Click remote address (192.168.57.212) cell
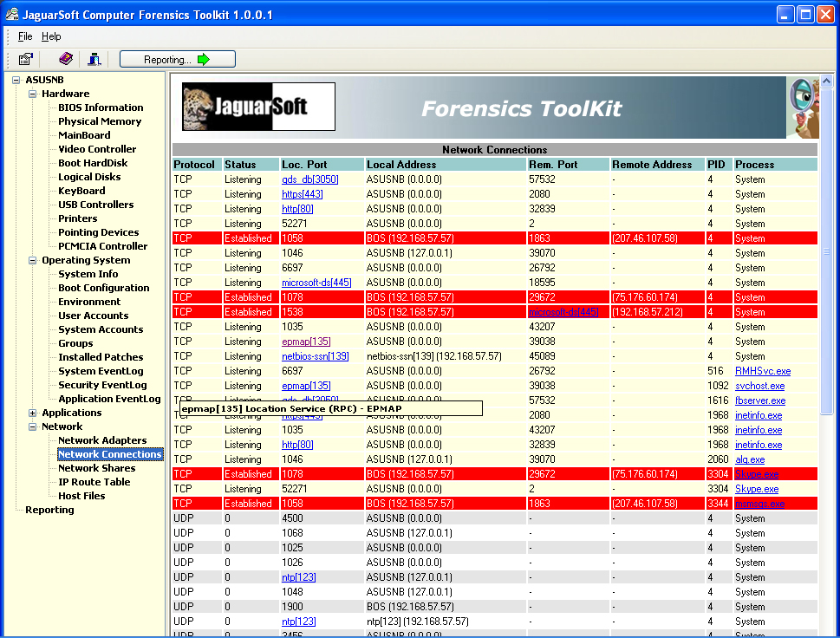 point(658,312)
